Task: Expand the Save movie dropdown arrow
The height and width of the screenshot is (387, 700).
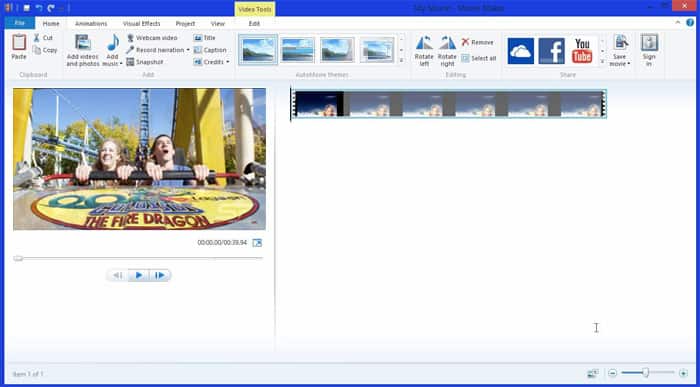Action: click(x=629, y=64)
